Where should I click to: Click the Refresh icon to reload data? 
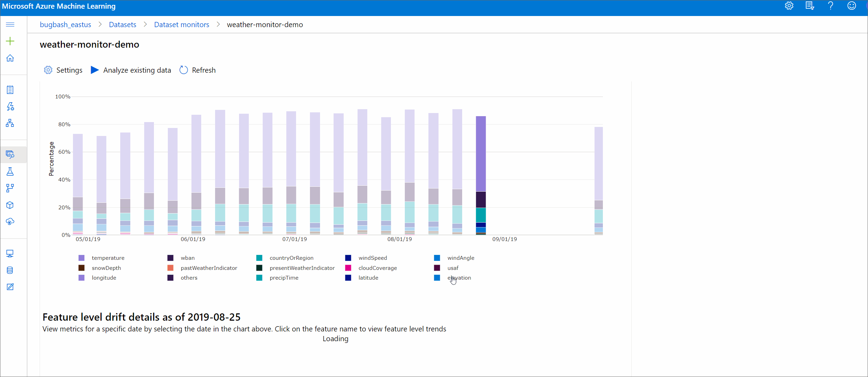tap(184, 70)
